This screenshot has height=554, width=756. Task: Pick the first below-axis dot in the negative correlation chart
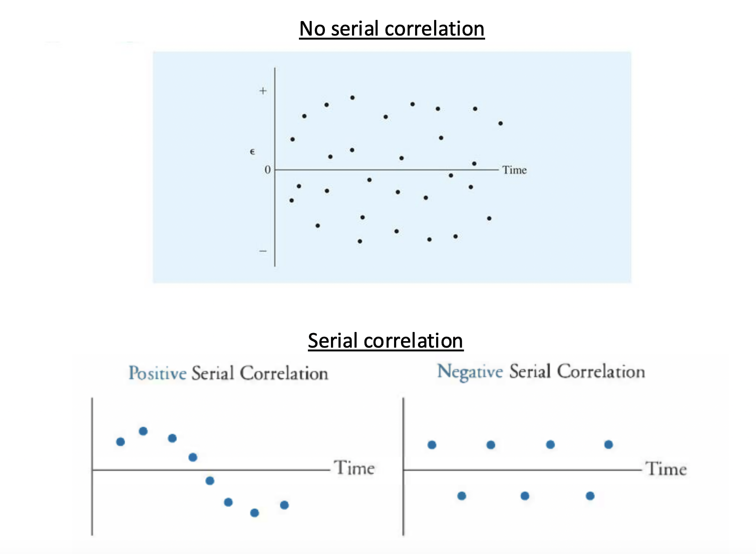point(462,496)
